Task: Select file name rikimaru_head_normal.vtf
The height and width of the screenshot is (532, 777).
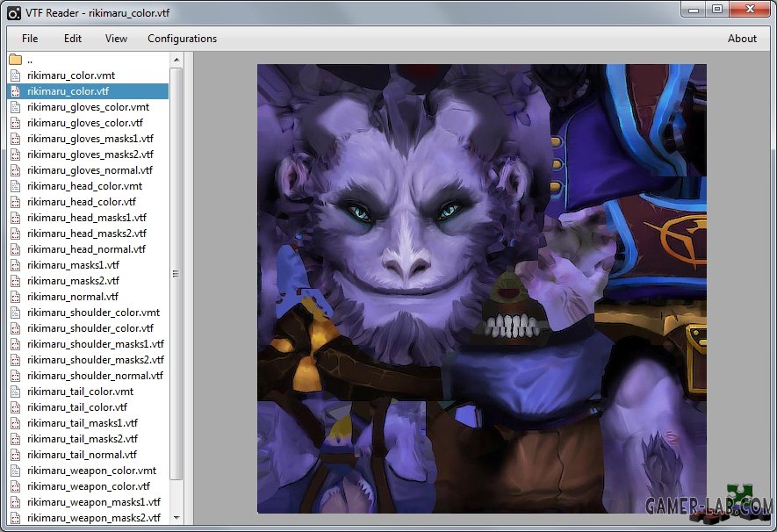Action: [x=86, y=249]
